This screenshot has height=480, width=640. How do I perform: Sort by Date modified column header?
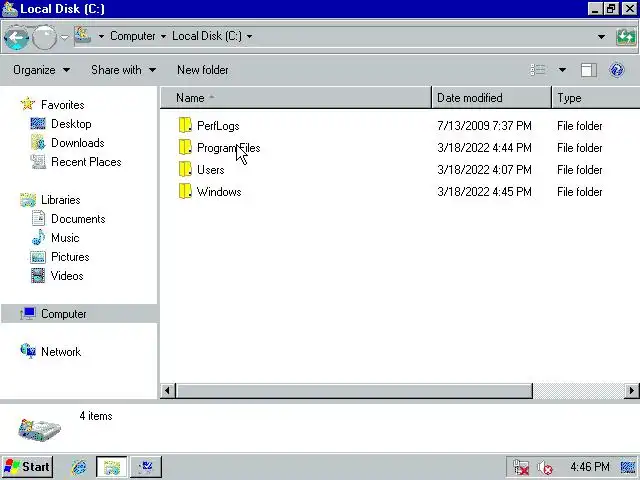pos(492,98)
